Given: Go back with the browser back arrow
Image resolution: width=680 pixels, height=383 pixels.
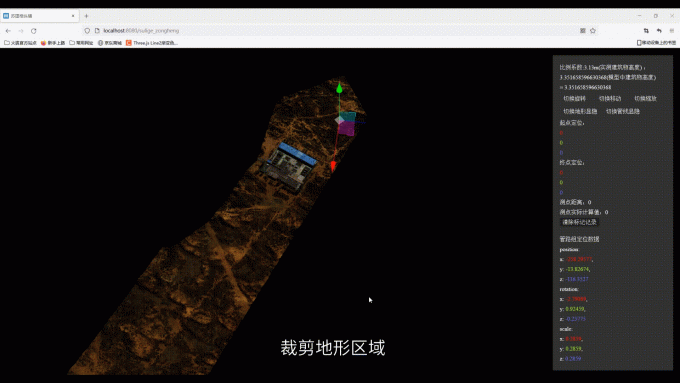Looking at the screenshot, I should 8,31.
